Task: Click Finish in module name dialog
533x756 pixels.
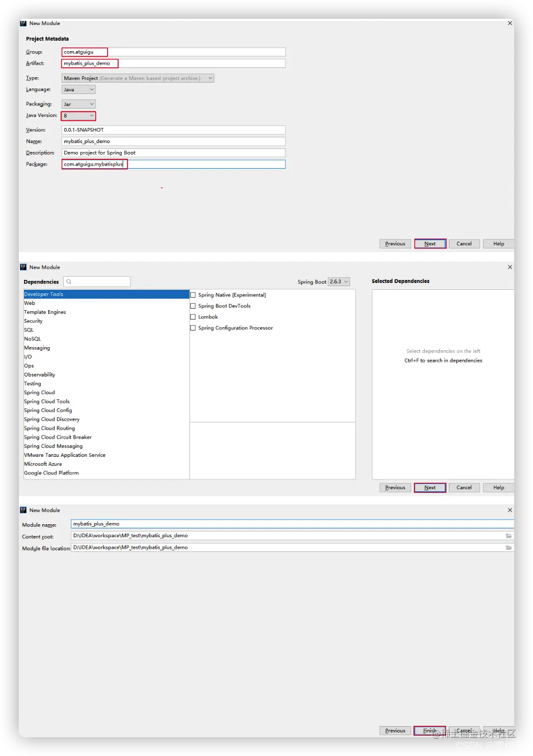Action: pyautogui.click(x=430, y=731)
